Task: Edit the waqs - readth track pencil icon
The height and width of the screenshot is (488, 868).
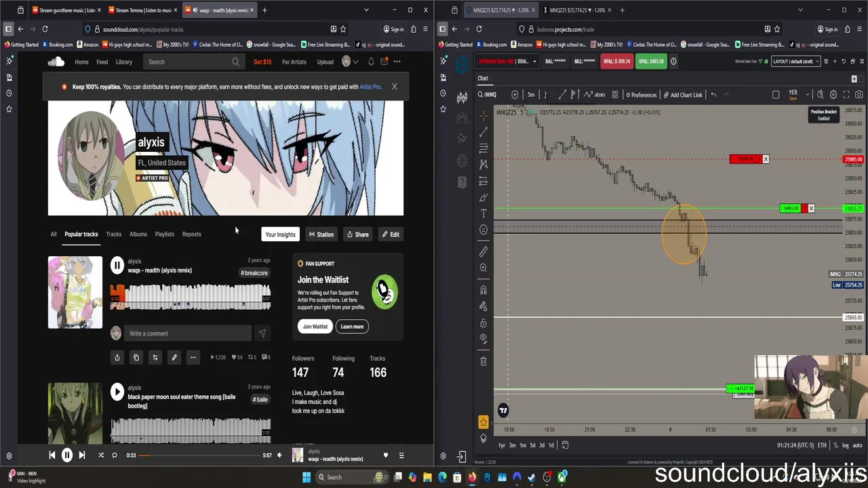Action: (174, 357)
